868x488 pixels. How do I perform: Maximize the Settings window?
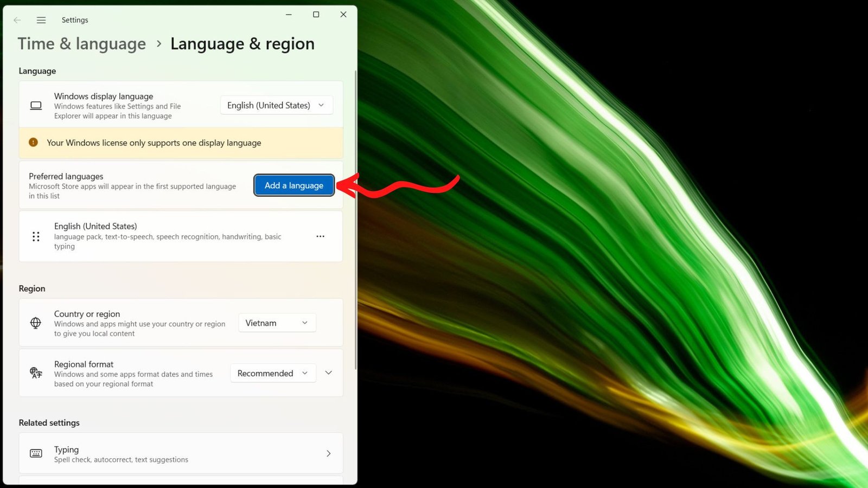click(316, 15)
